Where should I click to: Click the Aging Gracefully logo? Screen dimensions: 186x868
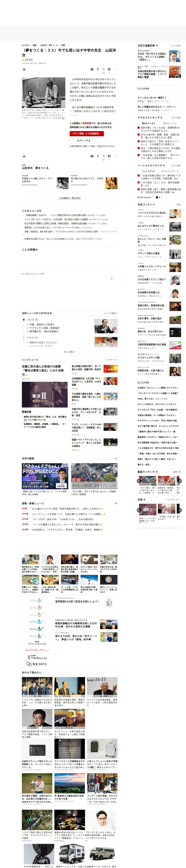[x=37, y=650]
